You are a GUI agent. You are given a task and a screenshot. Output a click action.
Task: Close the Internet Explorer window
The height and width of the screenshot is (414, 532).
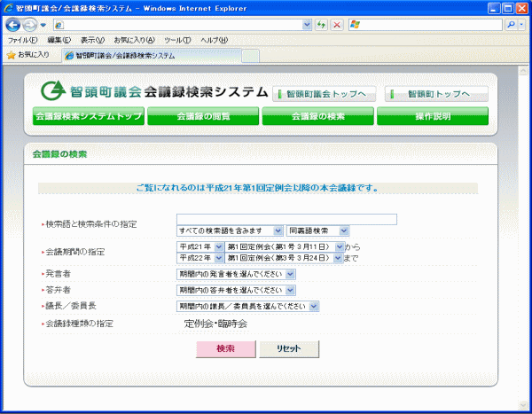[x=522, y=8]
